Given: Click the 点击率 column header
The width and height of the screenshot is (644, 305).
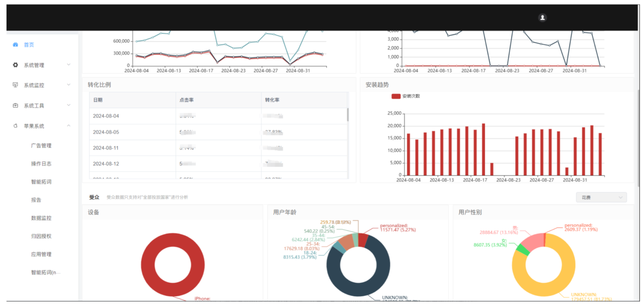Looking at the screenshot, I should click(x=187, y=100).
